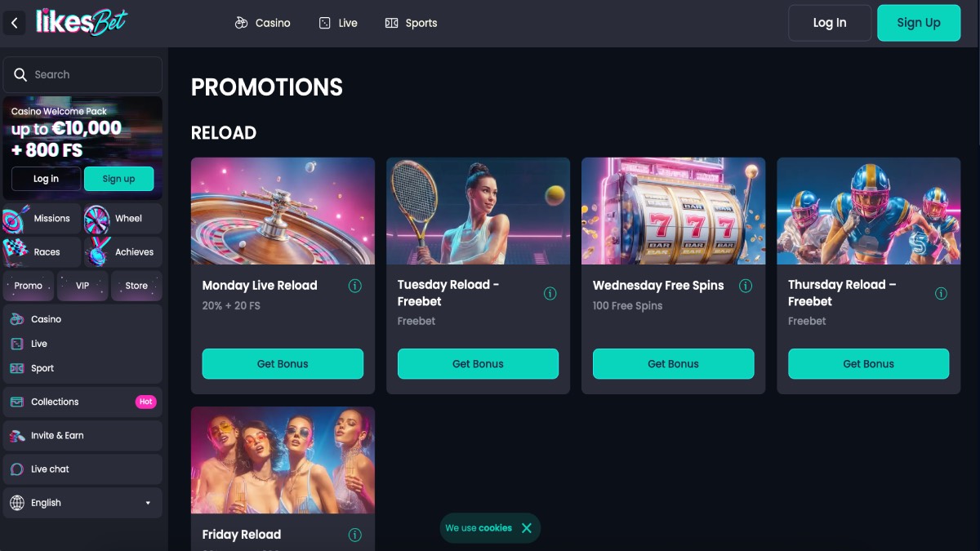980x551 pixels.
Task: Open the Achieves medal icon
Action: click(96, 252)
